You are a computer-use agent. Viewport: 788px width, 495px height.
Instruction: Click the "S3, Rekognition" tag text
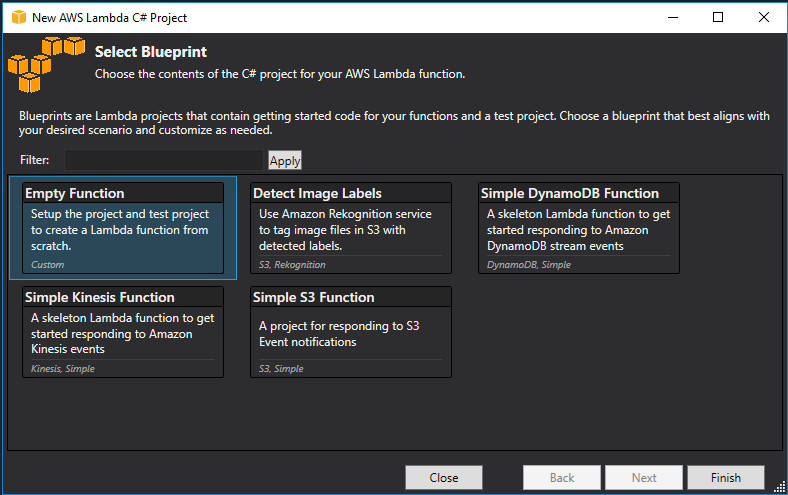click(x=292, y=265)
